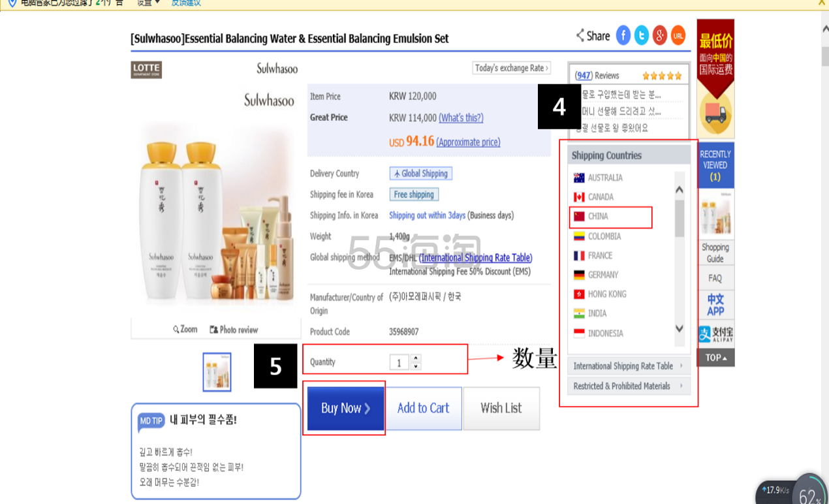Choose INDONESIA in Shipping Countries
Screen dimensions: 829x504
[x=598, y=333]
